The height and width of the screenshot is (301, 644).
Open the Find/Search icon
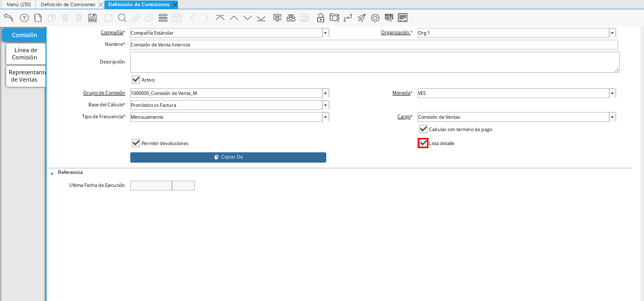pyautogui.click(x=122, y=17)
